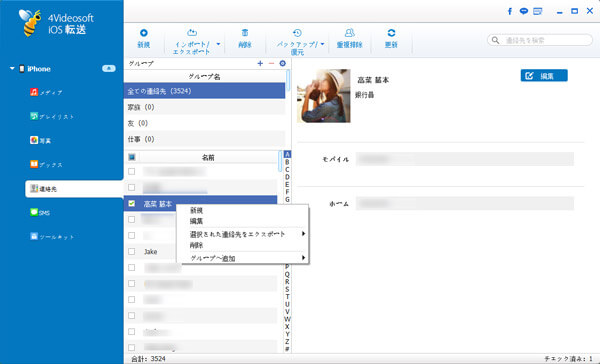Jump to letter T in alphabet index

click(287, 297)
